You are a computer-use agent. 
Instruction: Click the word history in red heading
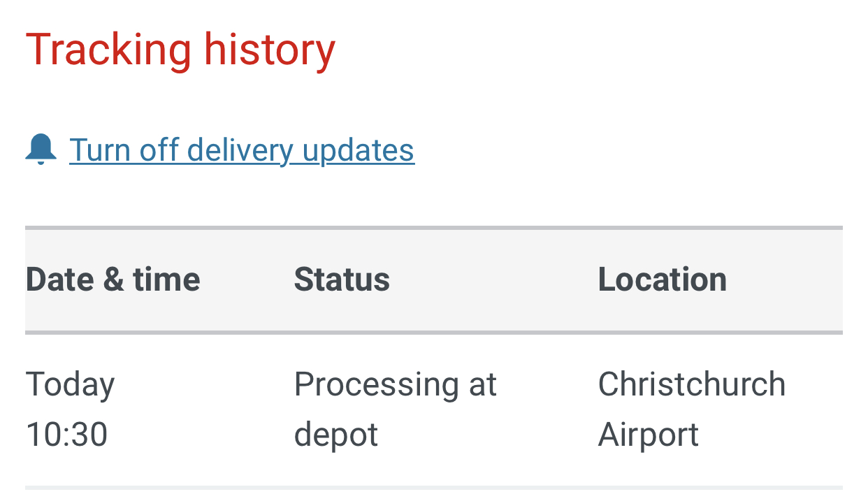[x=269, y=50]
